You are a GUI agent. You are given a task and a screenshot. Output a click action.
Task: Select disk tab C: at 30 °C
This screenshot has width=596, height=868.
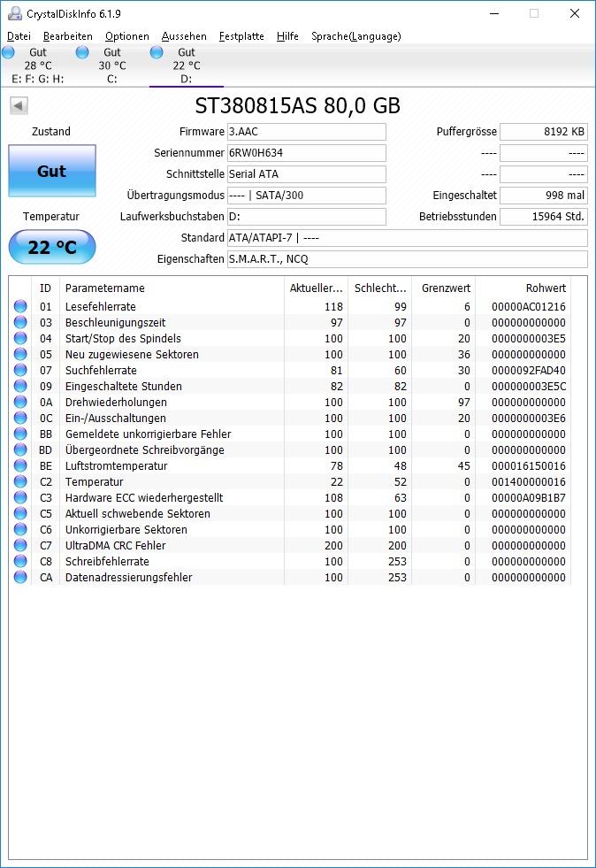[111, 65]
